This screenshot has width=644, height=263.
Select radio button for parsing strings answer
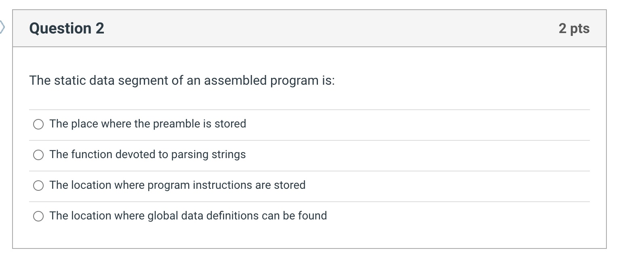pyautogui.click(x=38, y=154)
